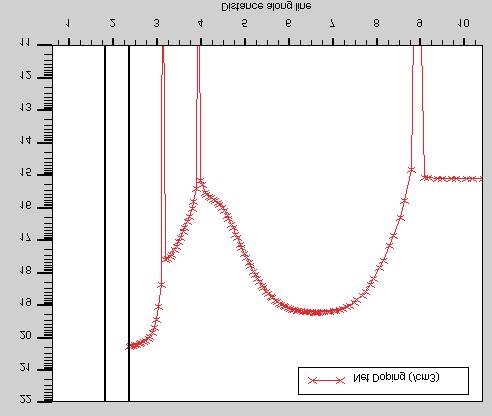Click the y-axis tick label 14
This screenshot has width=492, height=416.
pos(25,140)
